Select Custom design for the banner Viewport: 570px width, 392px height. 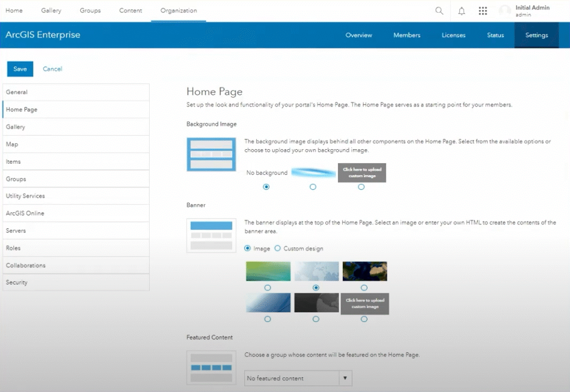[278, 248]
